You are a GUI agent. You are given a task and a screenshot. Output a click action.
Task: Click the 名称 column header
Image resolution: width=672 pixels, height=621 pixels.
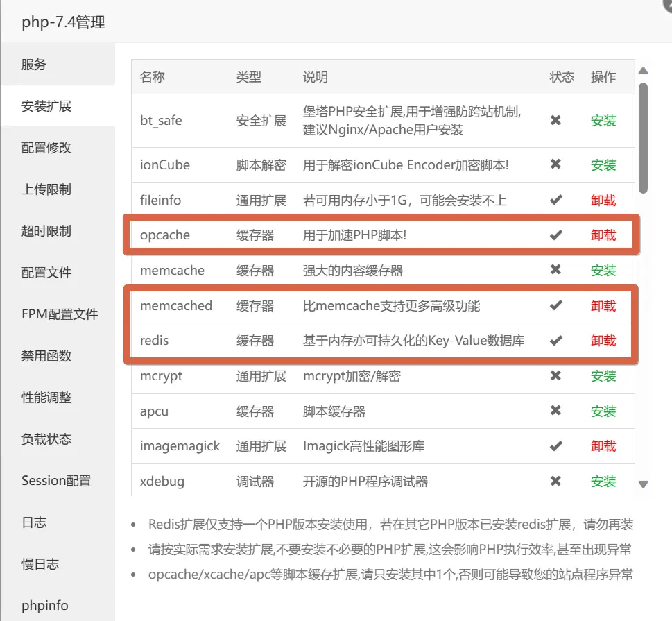[x=152, y=77]
